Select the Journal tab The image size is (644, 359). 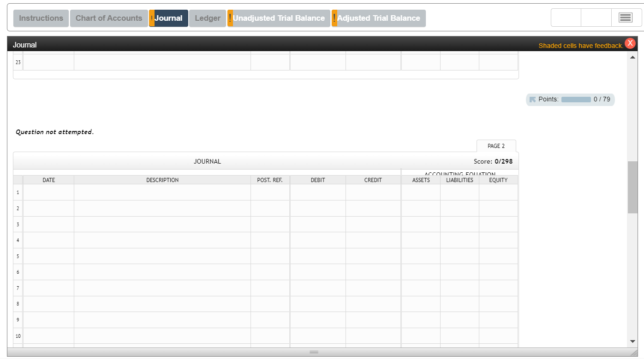coord(168,18)
